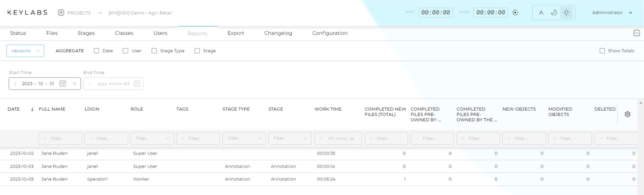The image size is (644, 195).
Task: Open the Stage Type filter dropdown
Action: [244, 138]
